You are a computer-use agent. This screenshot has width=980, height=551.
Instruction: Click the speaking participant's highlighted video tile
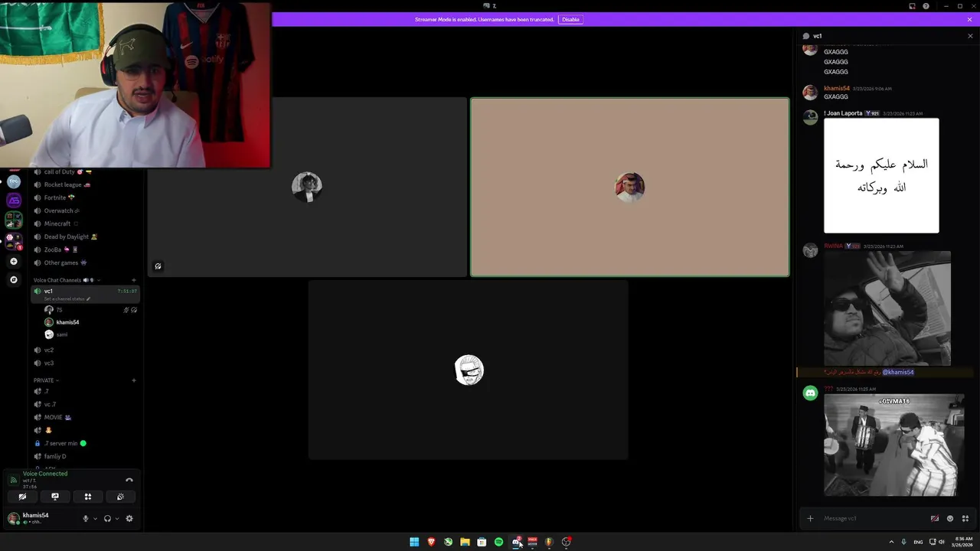[630, 187]
